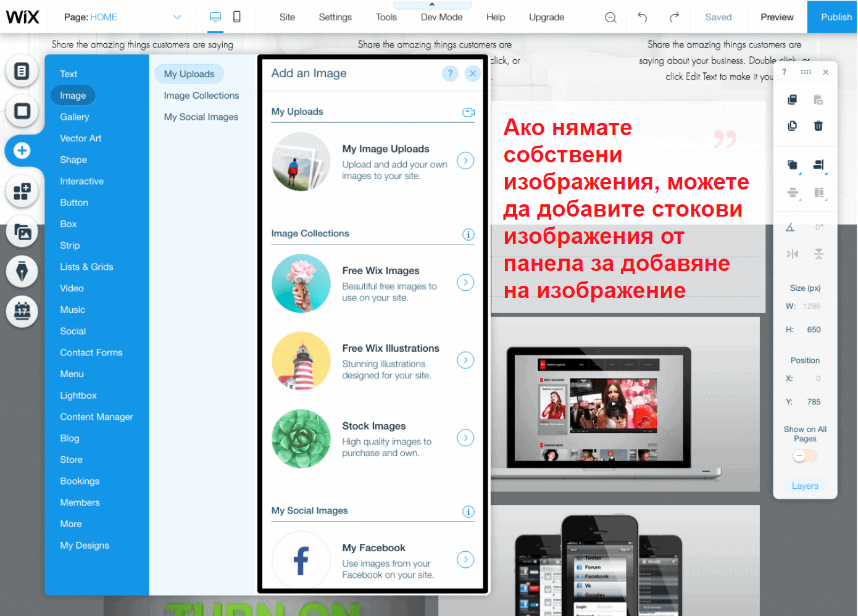The height and width of the screenshot is (616, 858).
Task: Expand Free Wix Images arrow
Action: coord(465,282)
